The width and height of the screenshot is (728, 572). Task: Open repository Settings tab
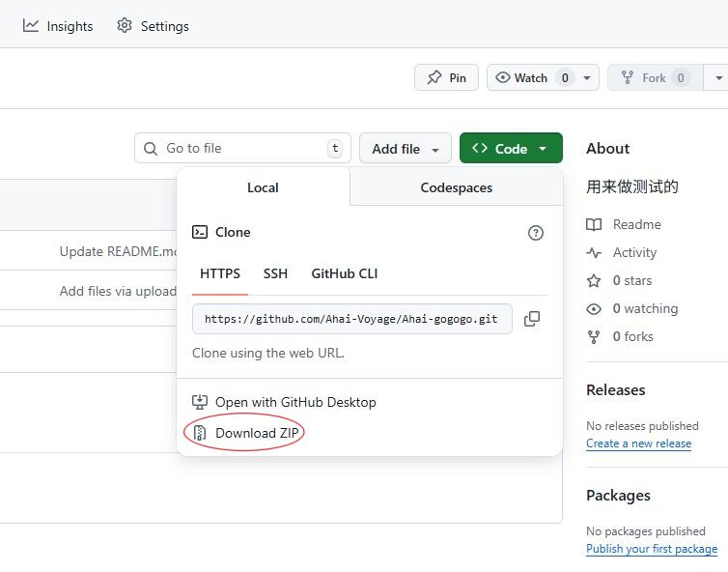point(153,26)
